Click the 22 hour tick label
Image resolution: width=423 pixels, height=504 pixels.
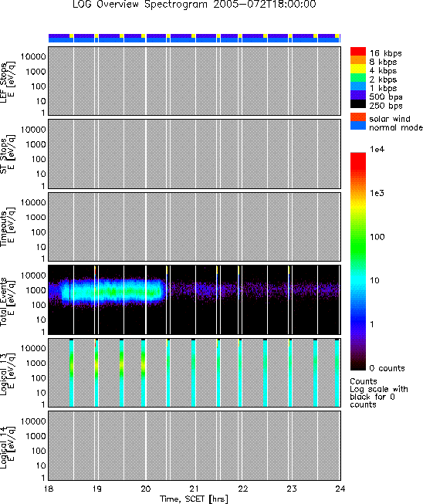pyautogui.click(x=243, y=489)
